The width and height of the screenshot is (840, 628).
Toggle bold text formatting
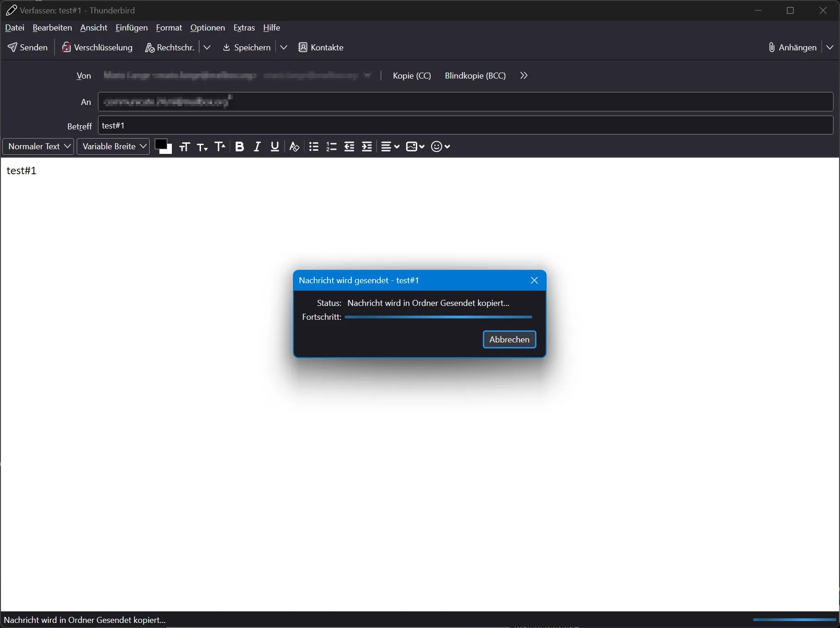click(239, 146)
